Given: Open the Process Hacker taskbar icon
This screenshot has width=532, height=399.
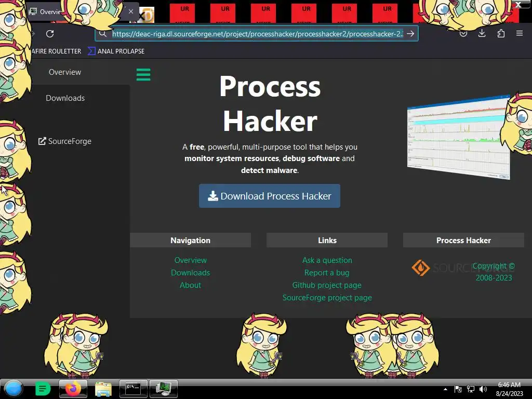Looking at the screenshot, I should click(164, 389).
